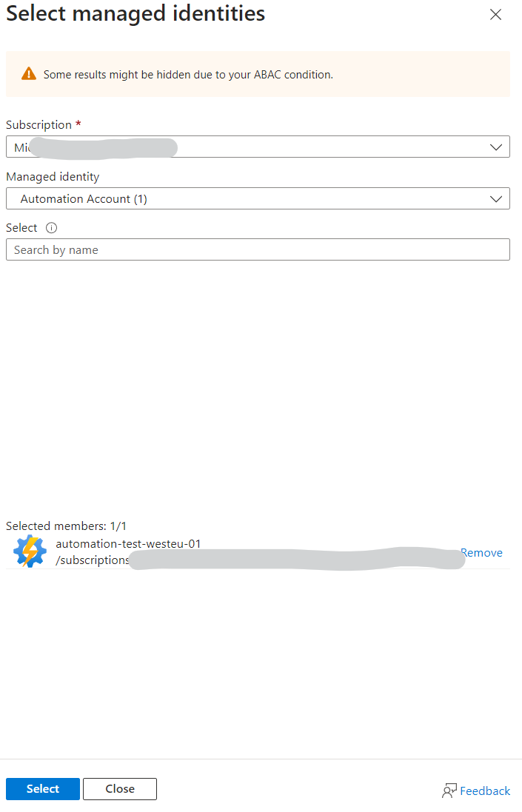Viewport: 522px width, 812px height.
Task: Close the Select managed identities panel
Action: click(495, 15)
